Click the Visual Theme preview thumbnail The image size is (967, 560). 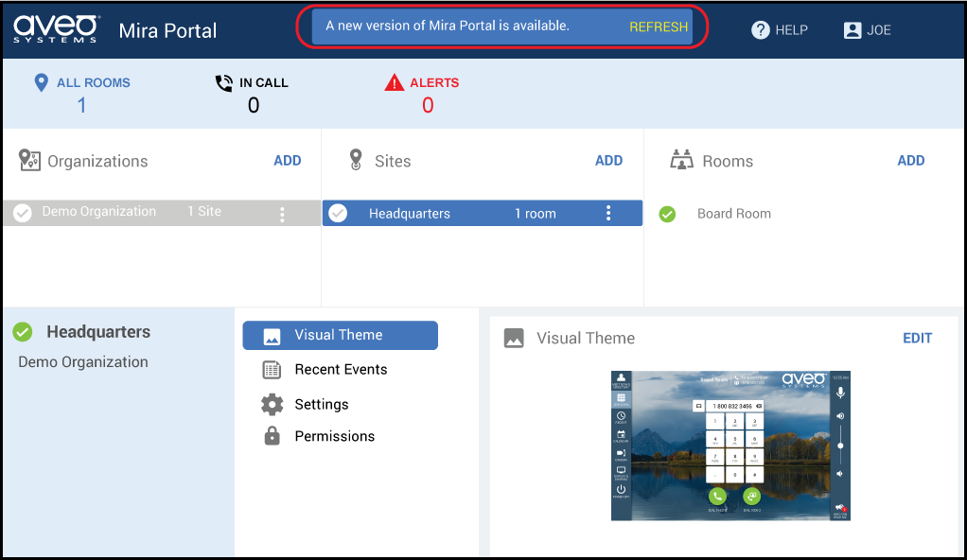click(x=730, y=445)
